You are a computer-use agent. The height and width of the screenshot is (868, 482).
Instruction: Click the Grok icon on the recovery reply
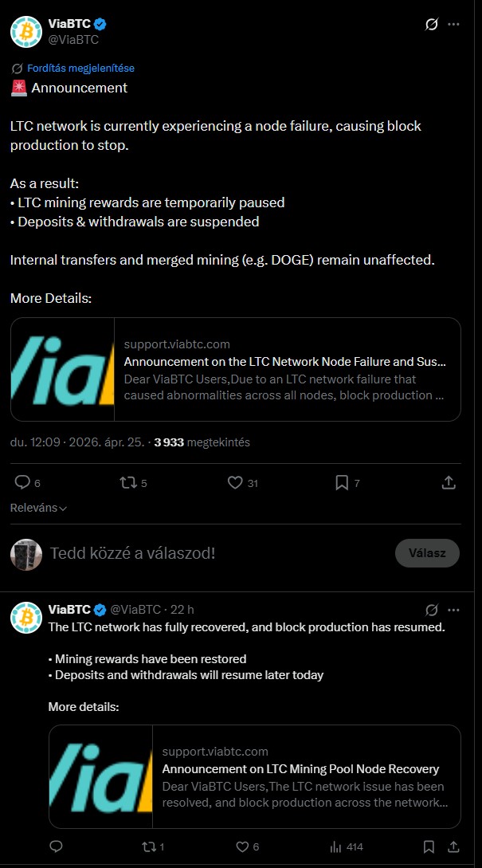pos(432,610)
